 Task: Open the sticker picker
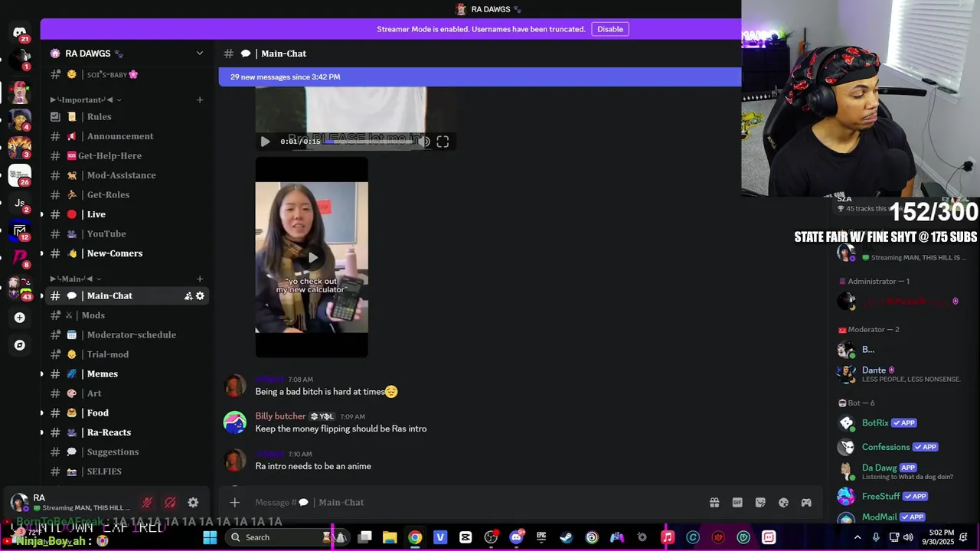pyautogui.click(x=760, y=503)
